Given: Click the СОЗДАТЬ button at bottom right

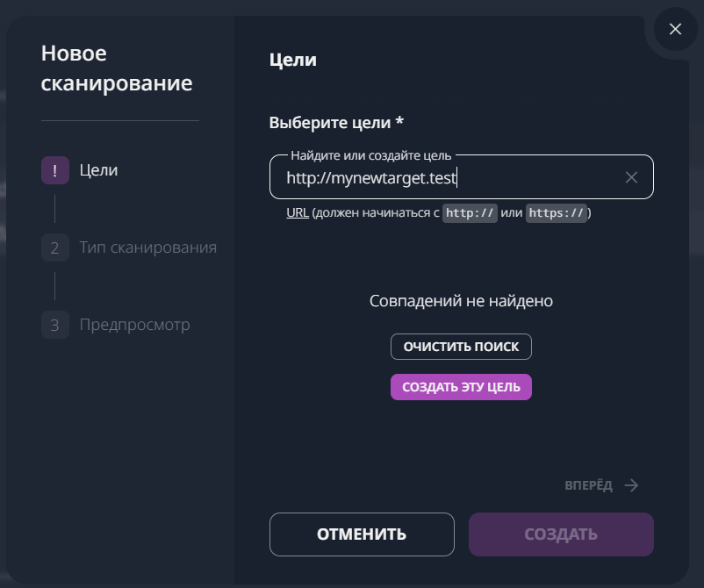Looking at the screenshot, I should coord(561,534).
